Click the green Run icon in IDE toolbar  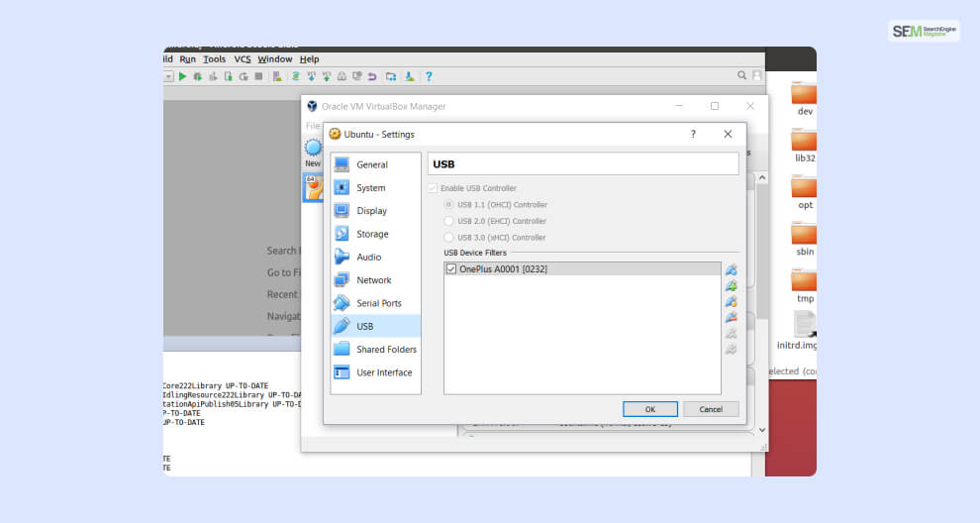[182, 76]
